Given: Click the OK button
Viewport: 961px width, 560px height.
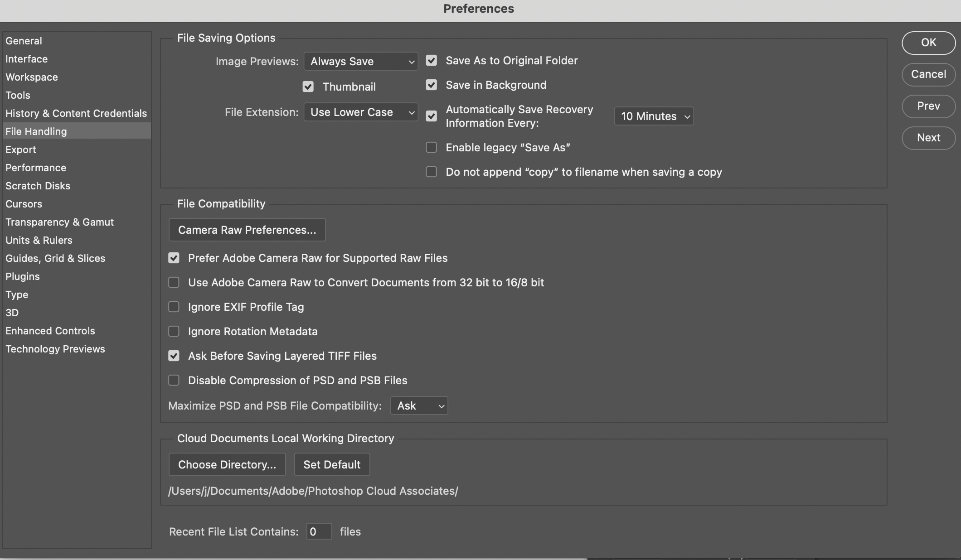Looking at the screenshot, I should tap(928, 43).
